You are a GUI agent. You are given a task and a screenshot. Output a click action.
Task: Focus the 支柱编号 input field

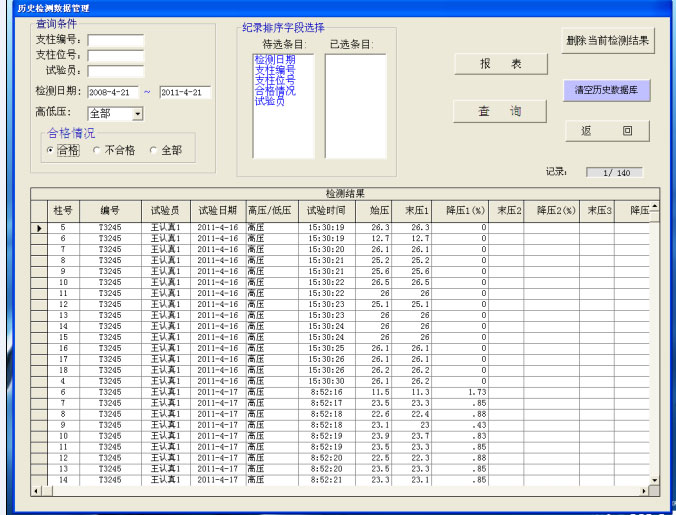click(115, 41)
